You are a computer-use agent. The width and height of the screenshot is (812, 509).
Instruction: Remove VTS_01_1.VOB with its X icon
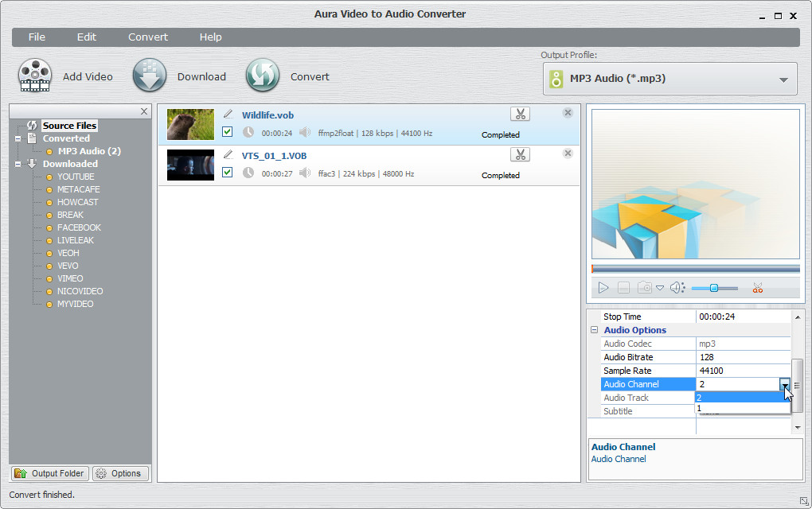point(568,153)
